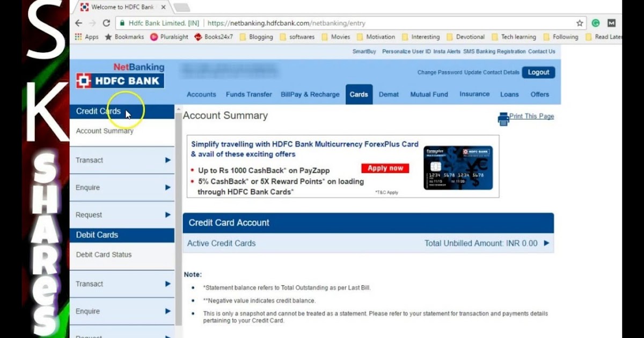Open the Interesting bookmarks folder
This screenshot has width=644, height=338.
(x=420, y=37)
